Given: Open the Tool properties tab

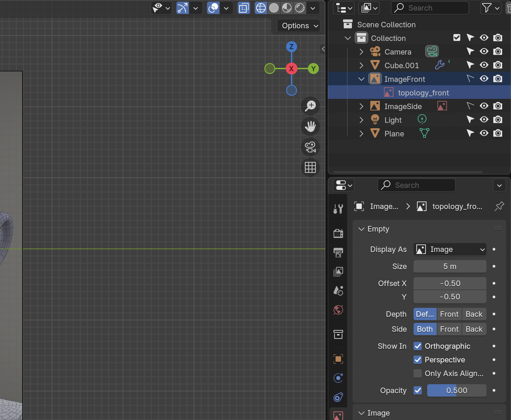Looking at the screenshot, I should [x=338, y=209].
